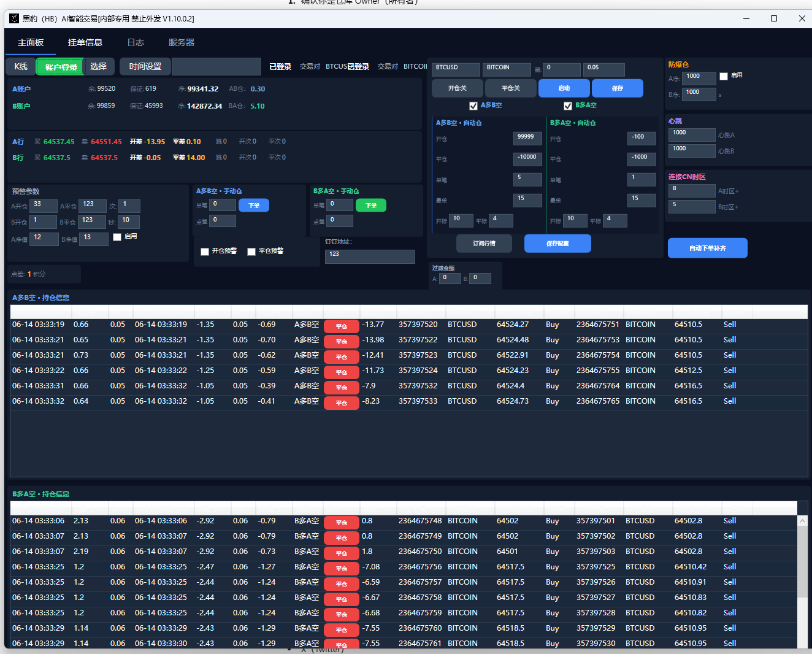Image resolution: width=812 pixels, height=654 pixels.
Task: Click the blue 启动 button
Action: click(x=564, y=88)
